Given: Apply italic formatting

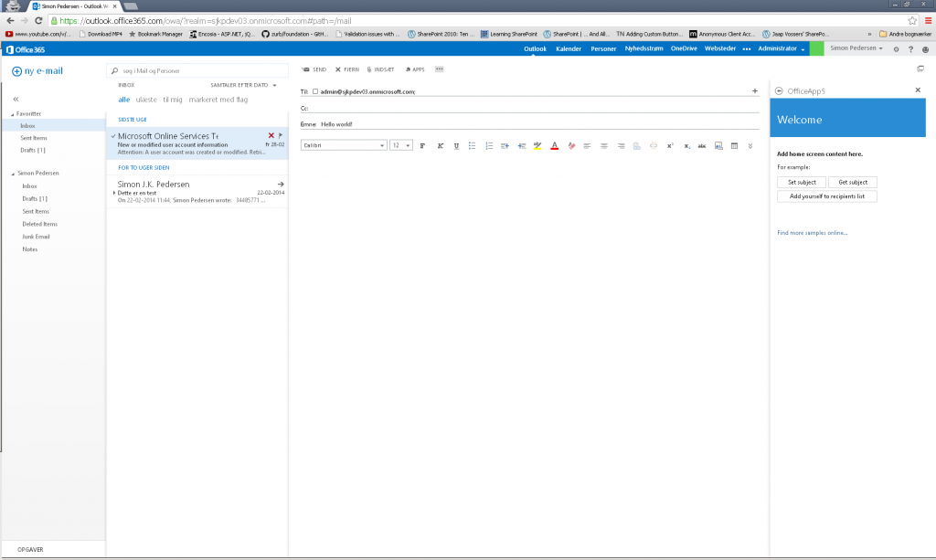Looking at the screenshot, I should point(440,145).
